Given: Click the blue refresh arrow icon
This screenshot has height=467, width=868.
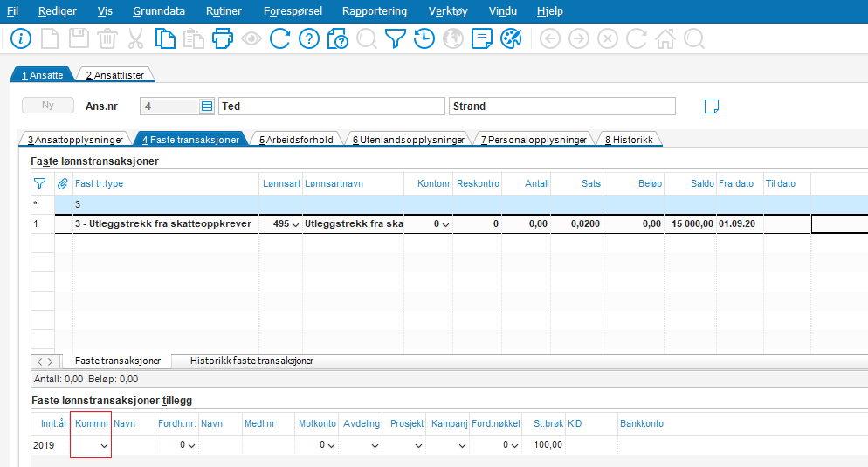Looking at the screenshot, I should point(280,38).
